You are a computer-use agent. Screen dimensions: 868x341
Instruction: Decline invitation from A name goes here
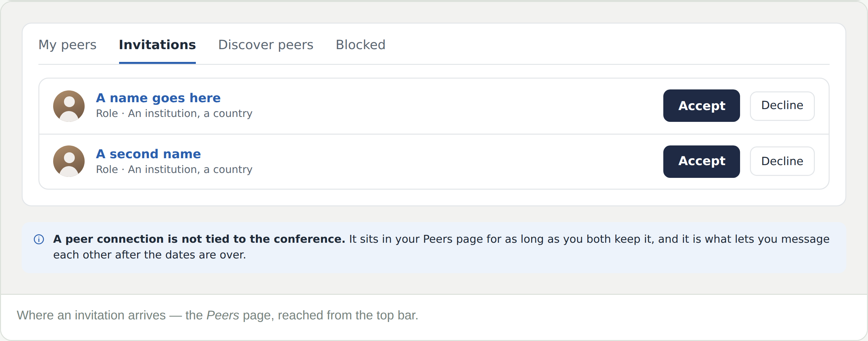coord(782,106)
